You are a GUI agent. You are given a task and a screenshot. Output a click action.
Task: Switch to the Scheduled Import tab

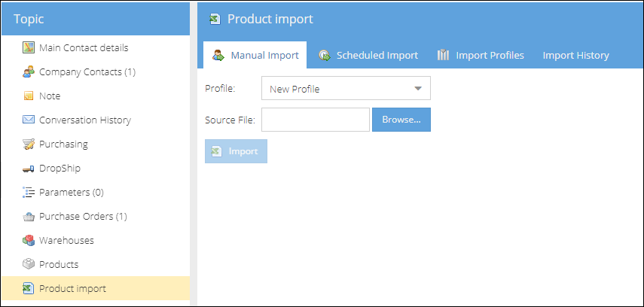[368, 56]
